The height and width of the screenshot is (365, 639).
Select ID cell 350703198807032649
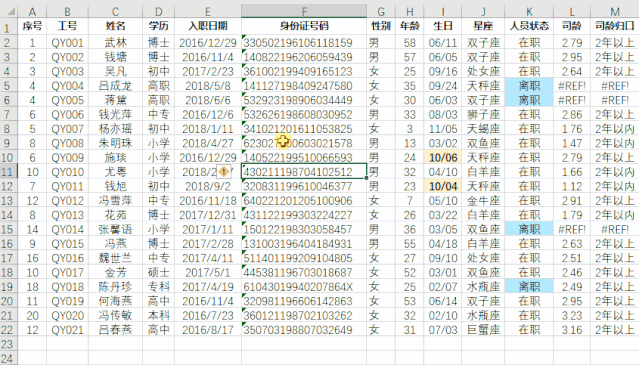(x=304, y=330)
